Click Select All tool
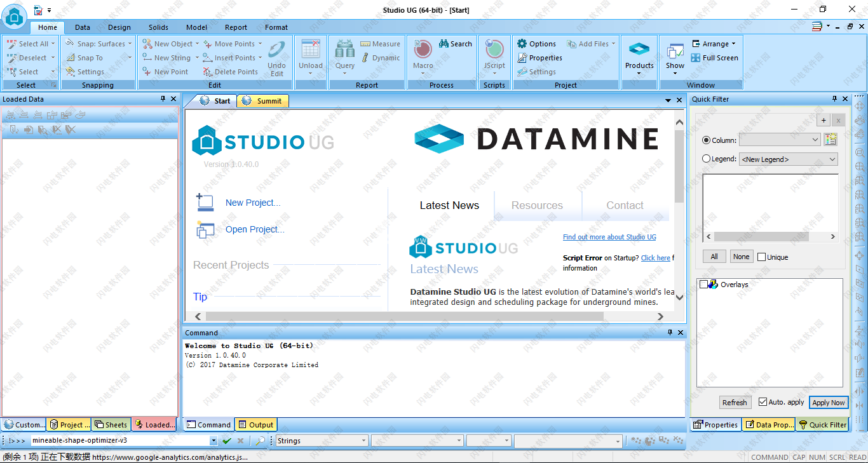 (x=28, y=44)
